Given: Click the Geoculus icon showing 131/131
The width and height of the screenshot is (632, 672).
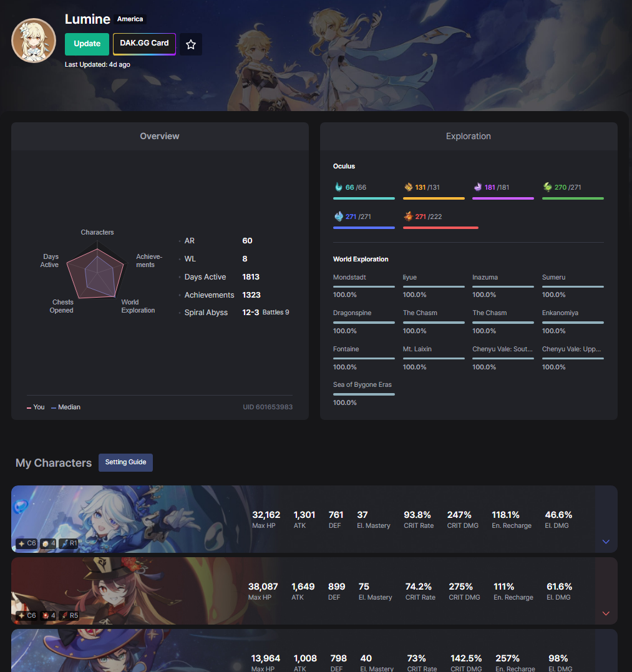Looking at the screenshot, I should (x=409, y=187).
